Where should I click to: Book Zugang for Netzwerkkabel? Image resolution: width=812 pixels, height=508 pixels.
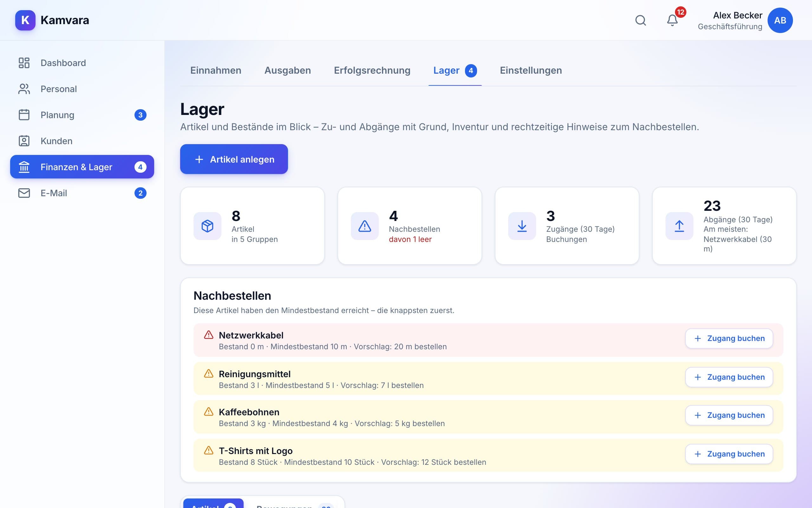coord(729,338)
